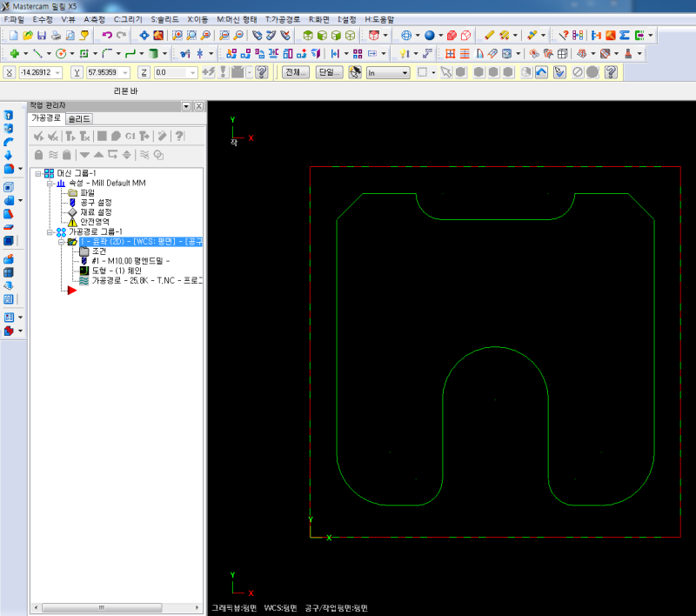Select #1 - M10.00 평엔드밀 tool entry
Viewport: 696px width, 616px height.
pos(129,261)
